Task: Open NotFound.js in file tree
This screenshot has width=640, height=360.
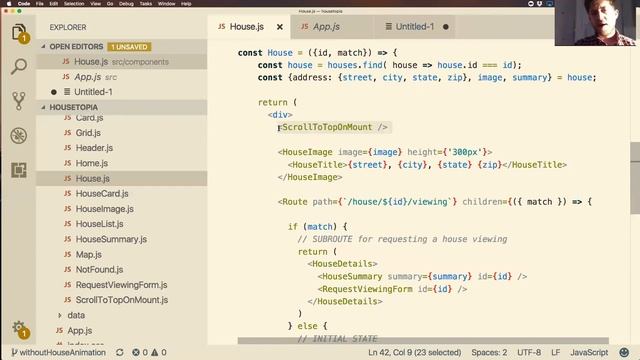Action: [x=122, y=269]
